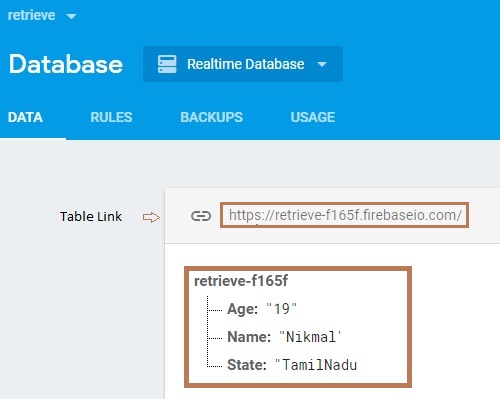
Task: Switch to the RULES tab
Action: coord(111,117)
